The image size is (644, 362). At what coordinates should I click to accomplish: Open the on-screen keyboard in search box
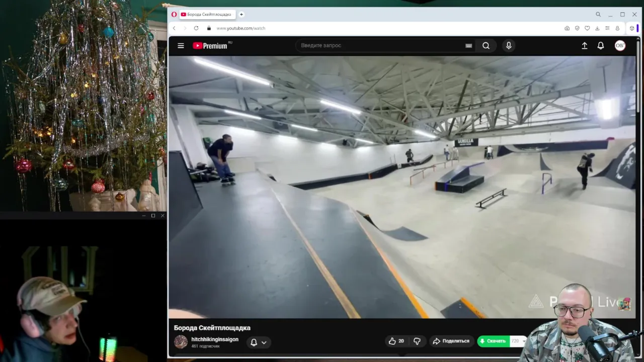pyautogui.click(x=468, y=45)
